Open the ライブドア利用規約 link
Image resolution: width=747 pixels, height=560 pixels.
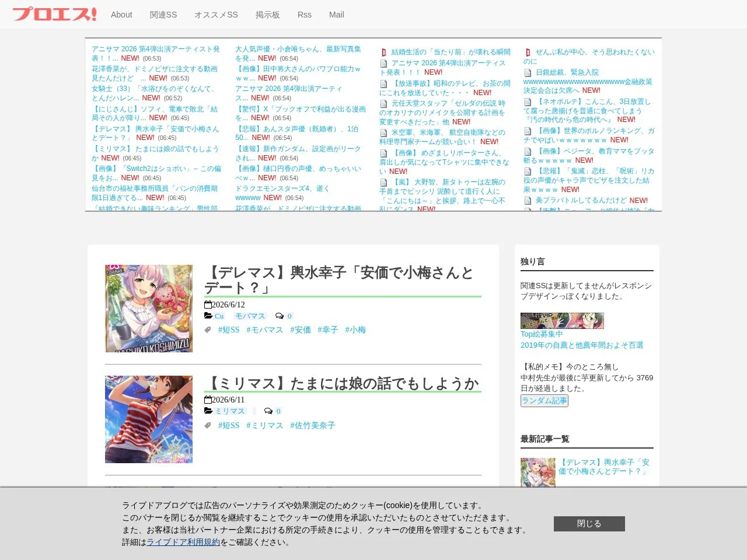[x=183, y=542]
